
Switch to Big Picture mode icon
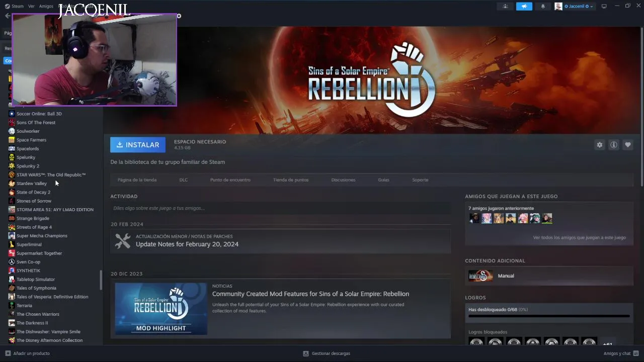(x=604, y=6)
